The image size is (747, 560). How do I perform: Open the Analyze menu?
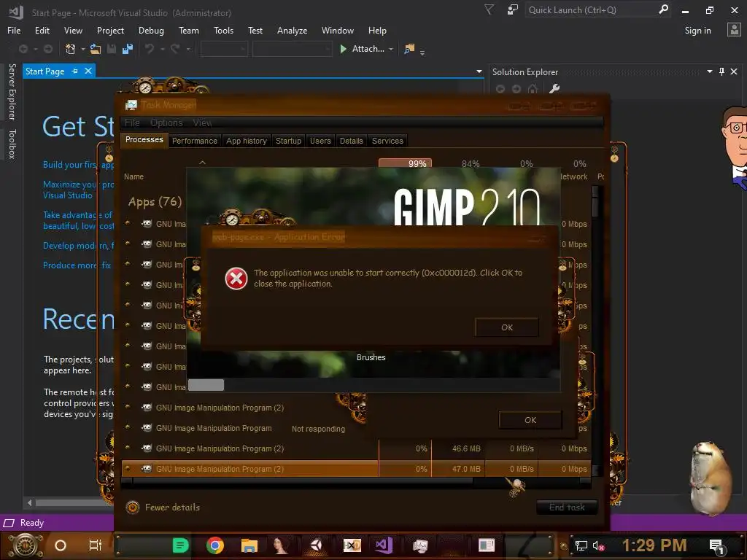292,31
